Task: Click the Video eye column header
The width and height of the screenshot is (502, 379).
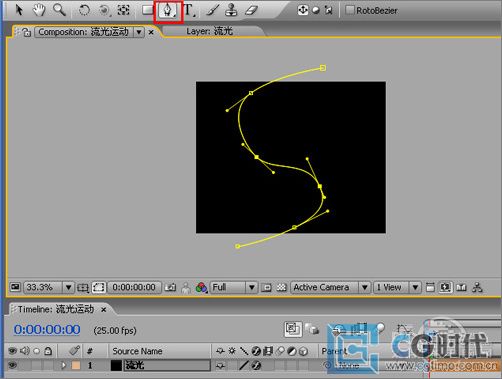Action: pos(12,351)
